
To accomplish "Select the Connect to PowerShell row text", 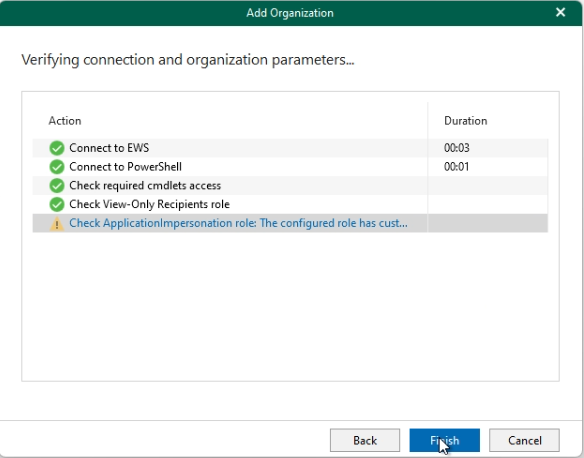I will pyautogui.click(x=126, y=166).
